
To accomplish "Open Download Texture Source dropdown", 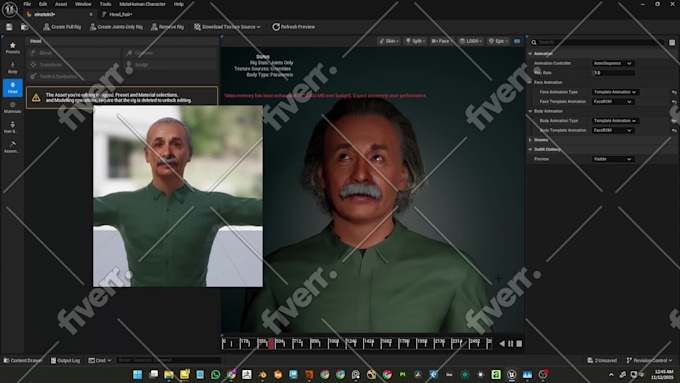I will (x=227, y=27).
